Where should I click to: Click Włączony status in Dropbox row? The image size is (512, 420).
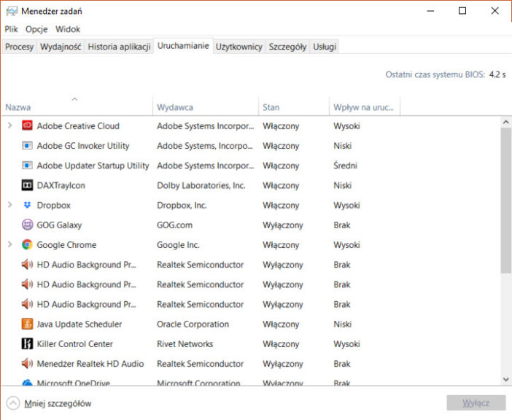281,206
